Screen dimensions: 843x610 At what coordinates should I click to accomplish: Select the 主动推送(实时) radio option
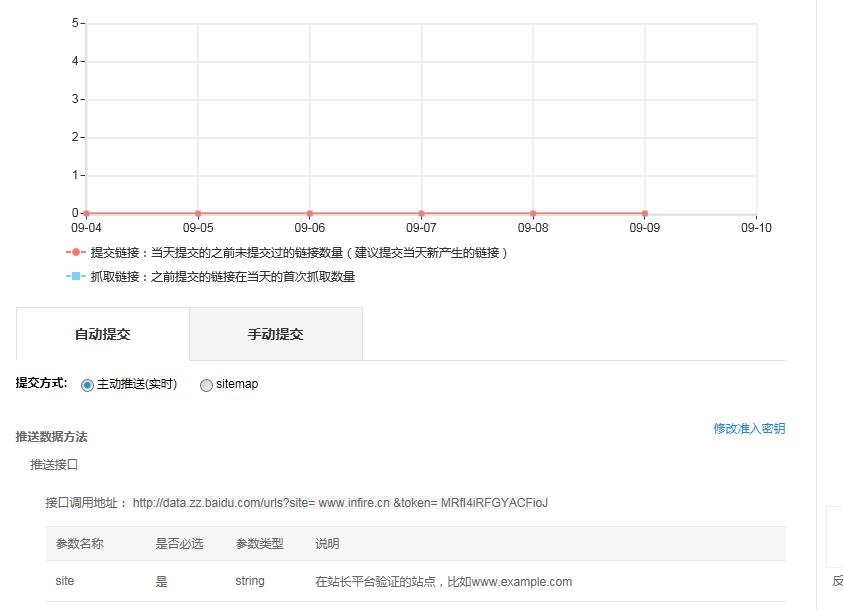click(x=87, y=385)
